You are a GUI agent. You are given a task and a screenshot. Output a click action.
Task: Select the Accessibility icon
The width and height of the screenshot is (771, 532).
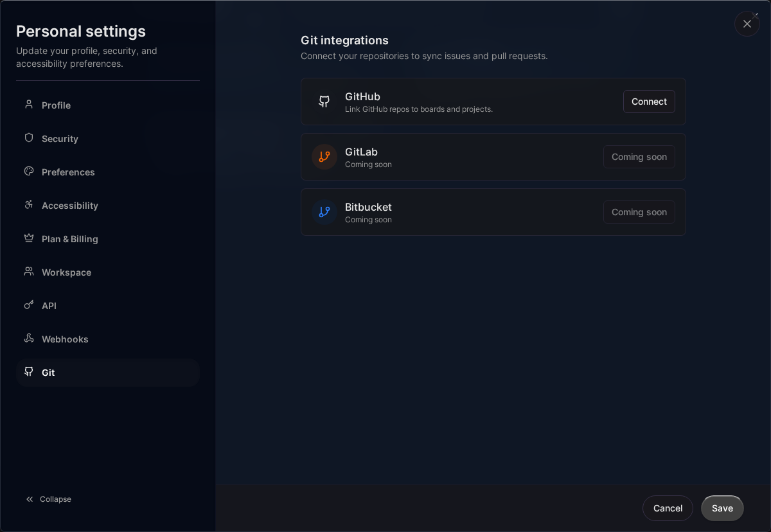click(28, 205)
